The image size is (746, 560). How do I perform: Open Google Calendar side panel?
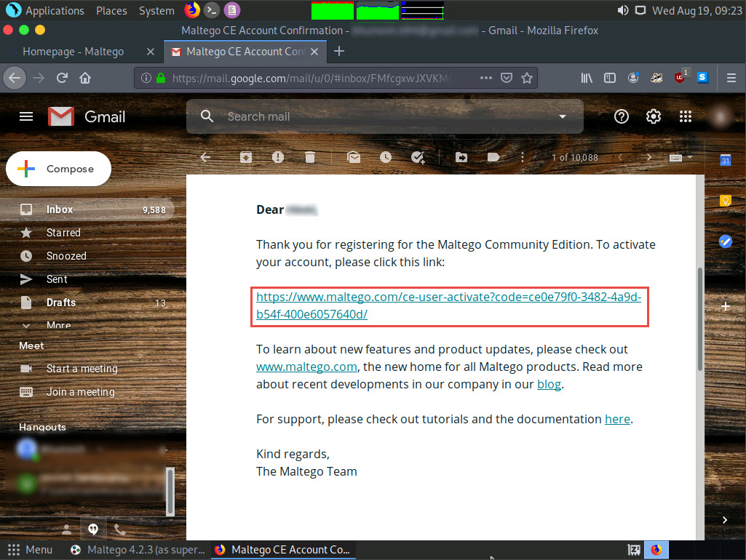725,161
